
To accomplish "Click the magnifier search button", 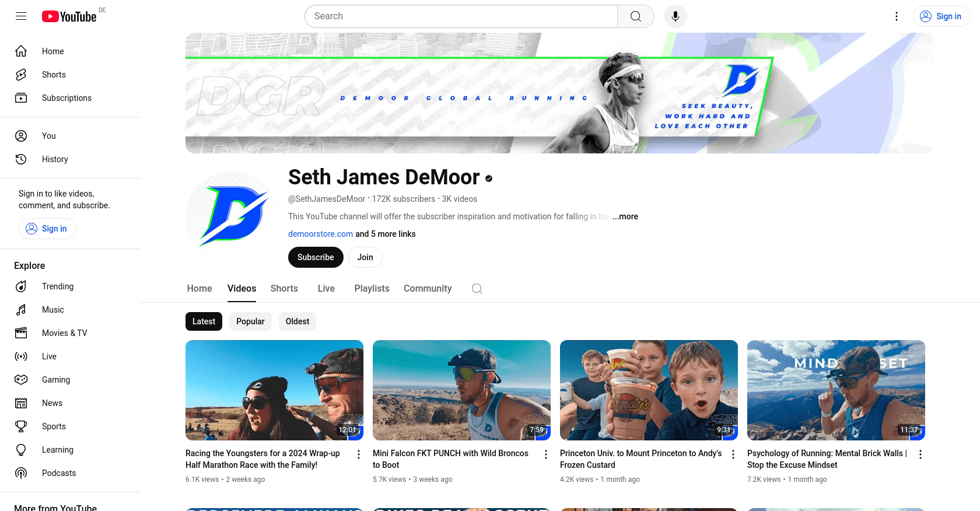I will pos(635,16).
